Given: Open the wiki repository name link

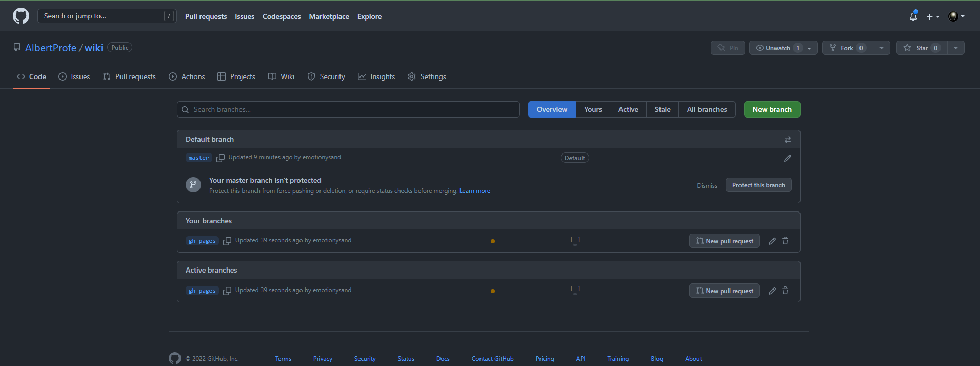Looking at the screenshot, I should click(94, 48).
